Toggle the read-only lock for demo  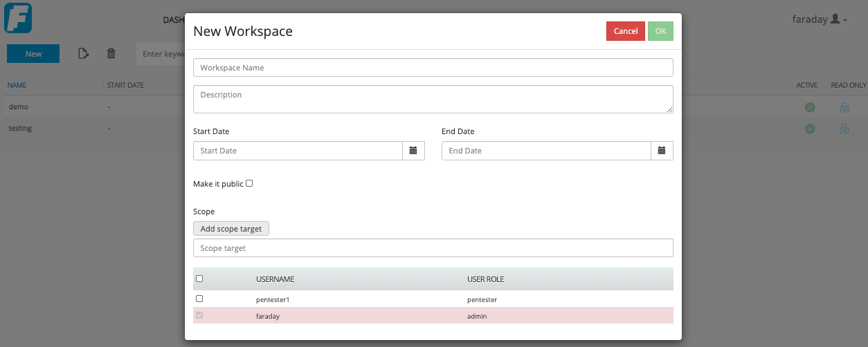pyautogui.click(x=844, y=107)
